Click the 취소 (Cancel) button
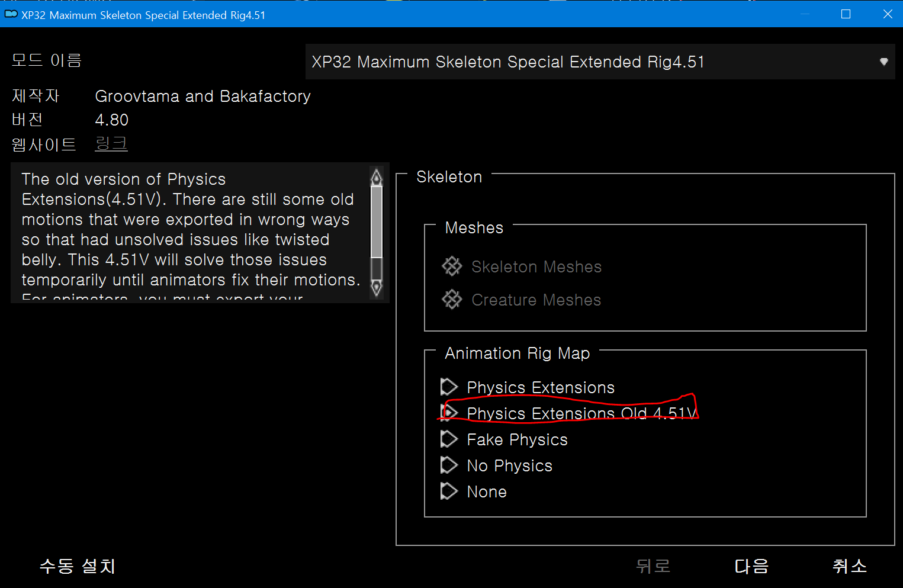The width and height of the screenshot is (903, 588). pyautogui.click(x=850, y=566)
